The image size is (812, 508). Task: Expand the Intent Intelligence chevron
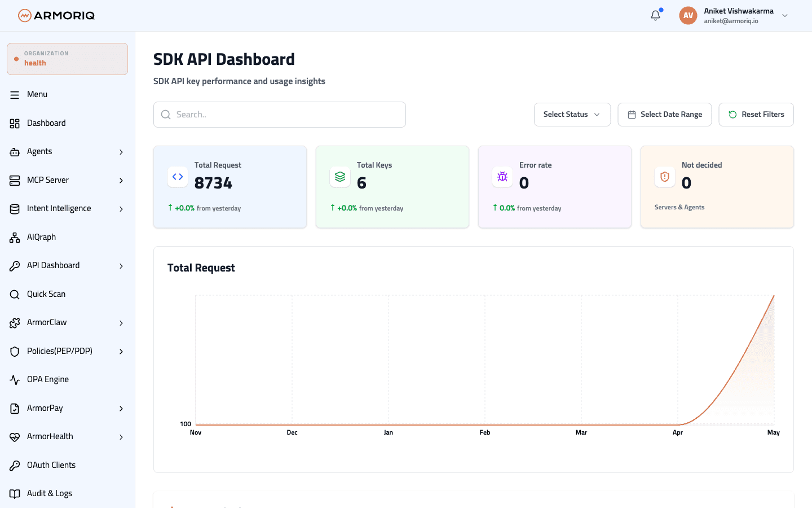pos(121,209)
